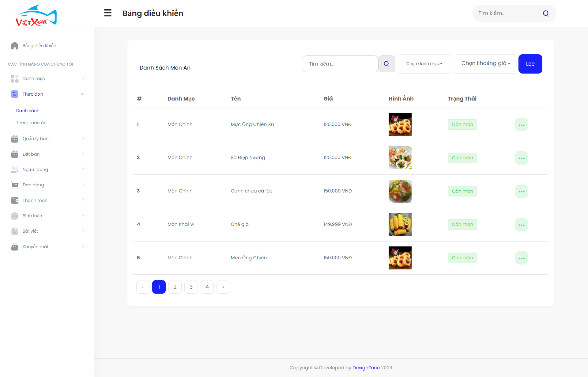Click the Canh chua cá lóc thumbnail
Image resolution: width=588 pixels, height=377 pixels.
(400, 191)
